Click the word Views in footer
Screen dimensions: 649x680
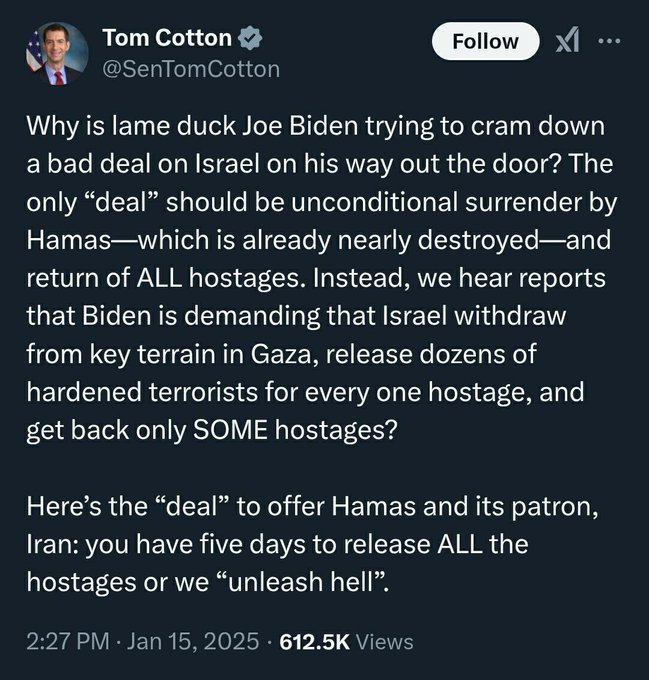pyautogui.click(x=384, y=642)
